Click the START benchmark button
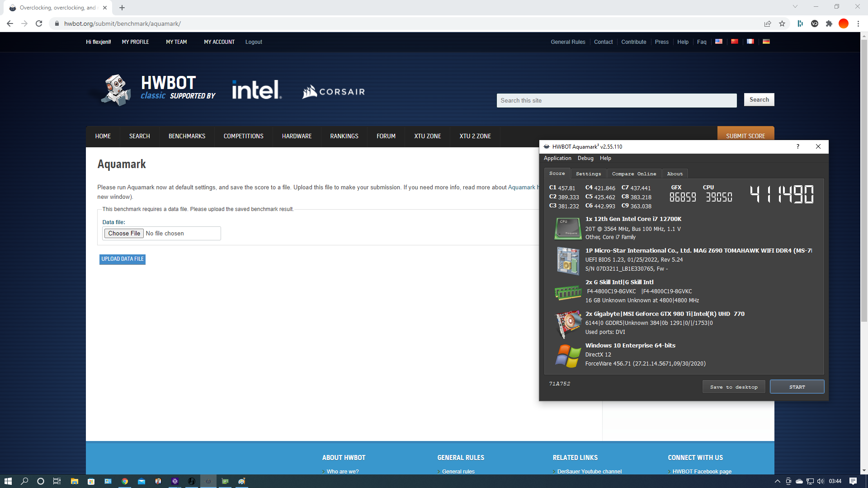 point(797,387)
